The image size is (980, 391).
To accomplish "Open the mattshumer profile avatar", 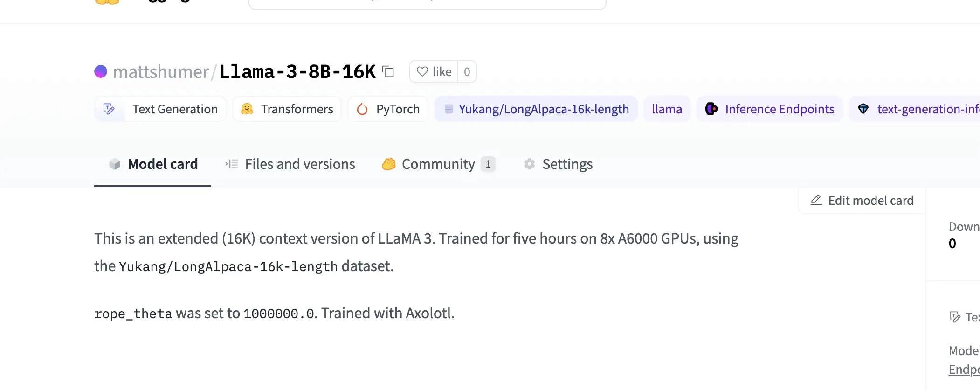I will click(101, 71).
